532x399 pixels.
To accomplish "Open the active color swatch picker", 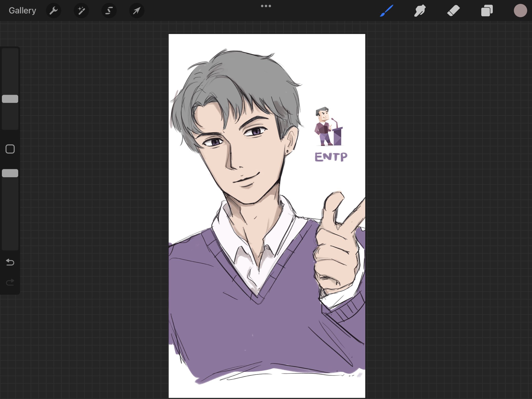I will (520, 11).
